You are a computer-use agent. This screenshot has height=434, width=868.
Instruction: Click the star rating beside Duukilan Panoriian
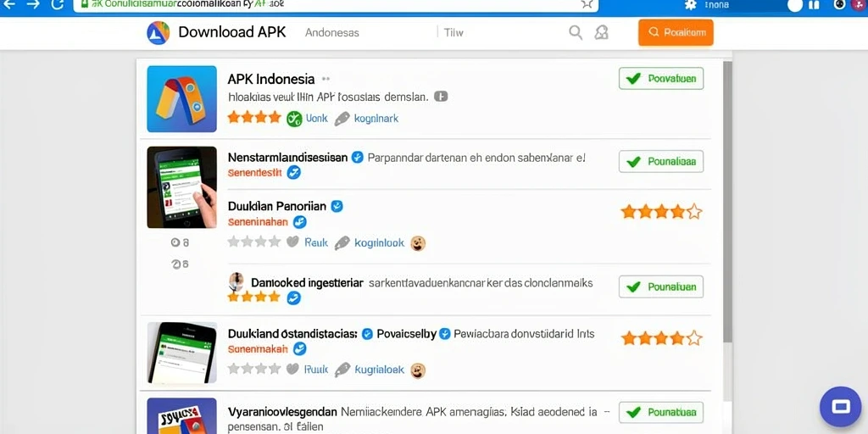pyautogui.click(x=661, y=211)
